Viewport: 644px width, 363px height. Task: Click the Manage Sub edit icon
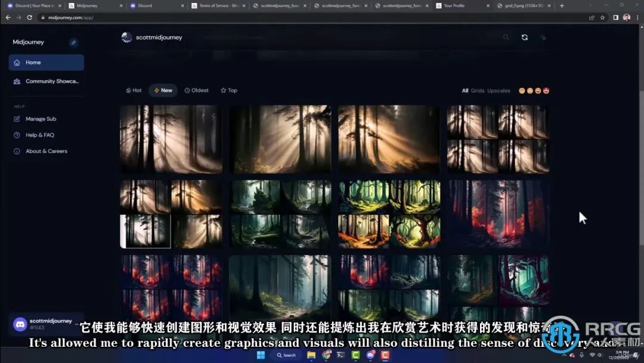[x=17, y=119]
